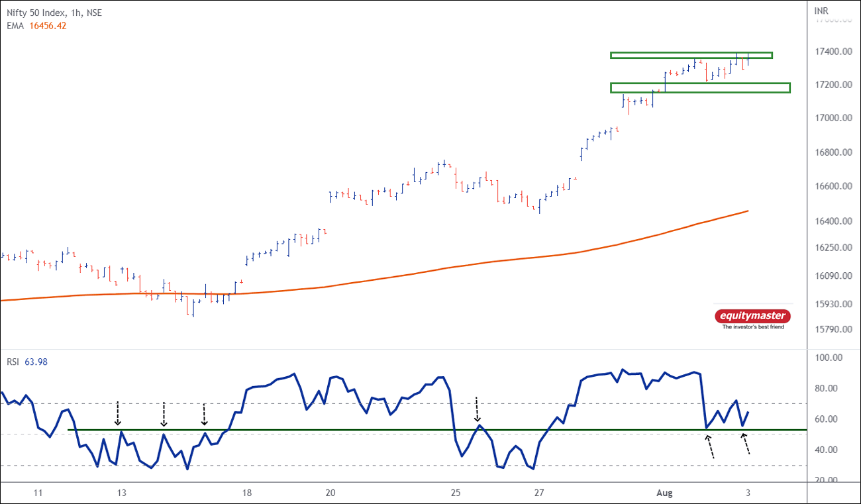Image resolution: width=861 pixels, height=504 pixels.
Task: Click the RSI value 63.98
Action: click(x=36, y=362)
